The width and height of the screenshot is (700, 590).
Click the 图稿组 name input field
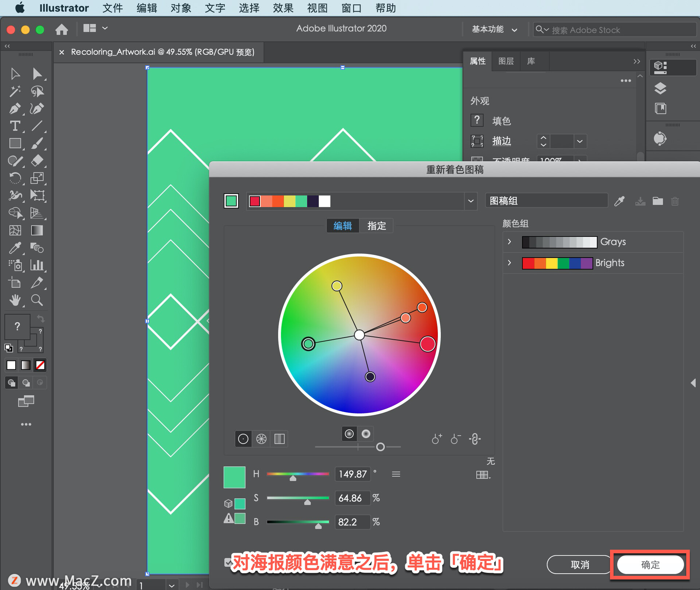click(x=546, y=201)
